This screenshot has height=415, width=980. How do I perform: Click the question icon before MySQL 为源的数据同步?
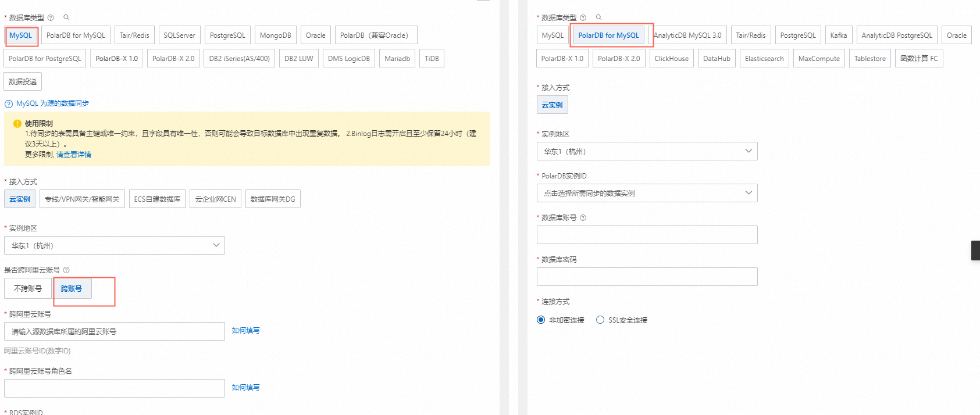point(9,103)
